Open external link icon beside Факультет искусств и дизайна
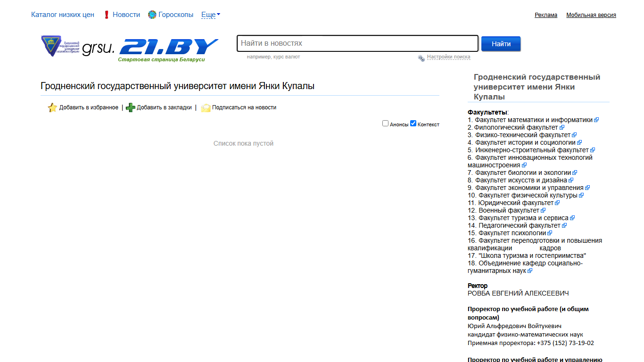This screenshot has width=644, height=362. pyautogui.click(x=571, y=181)
